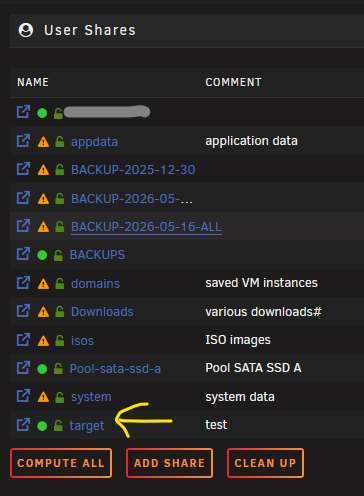The width and height of the screenshot is (364, 496).
Task: Click browse icon for BACKUP-2025-12-30 share
Action: point(23,169)
